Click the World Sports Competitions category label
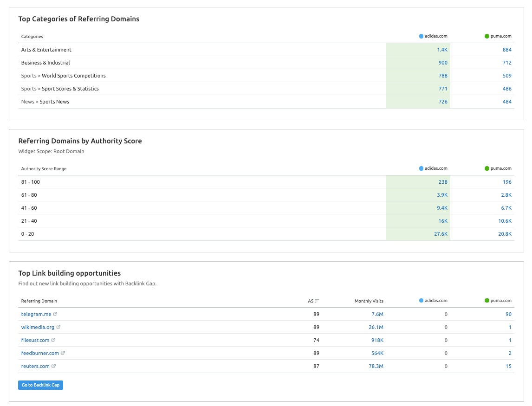The image size is (532, 406). (x=74, y=76)
